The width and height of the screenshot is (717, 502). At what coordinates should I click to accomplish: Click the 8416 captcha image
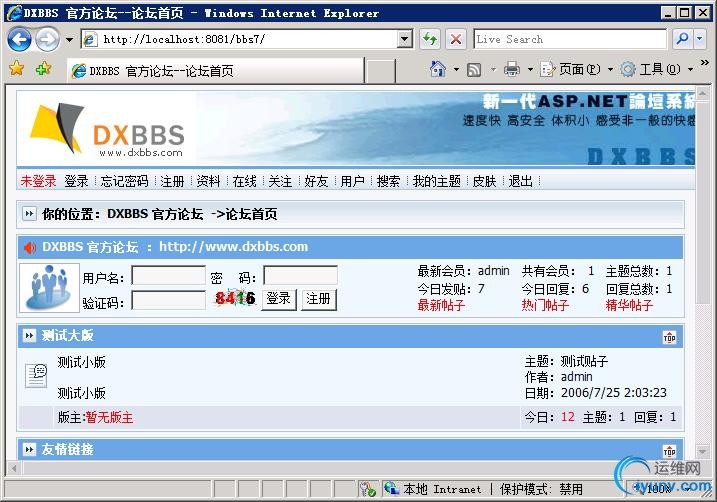[x=235, y=299]
